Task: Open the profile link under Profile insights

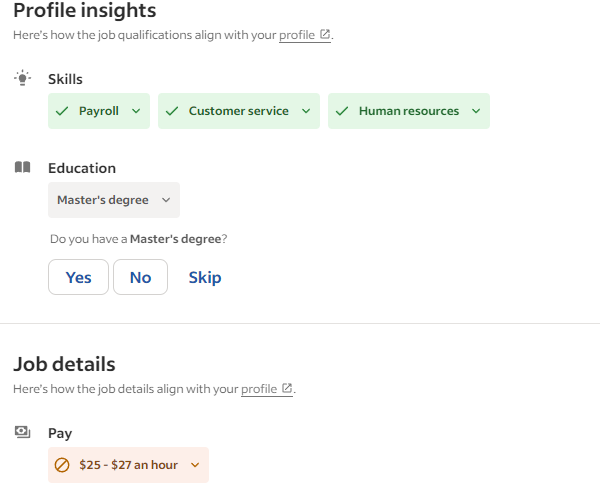Action: pos(297,35)
